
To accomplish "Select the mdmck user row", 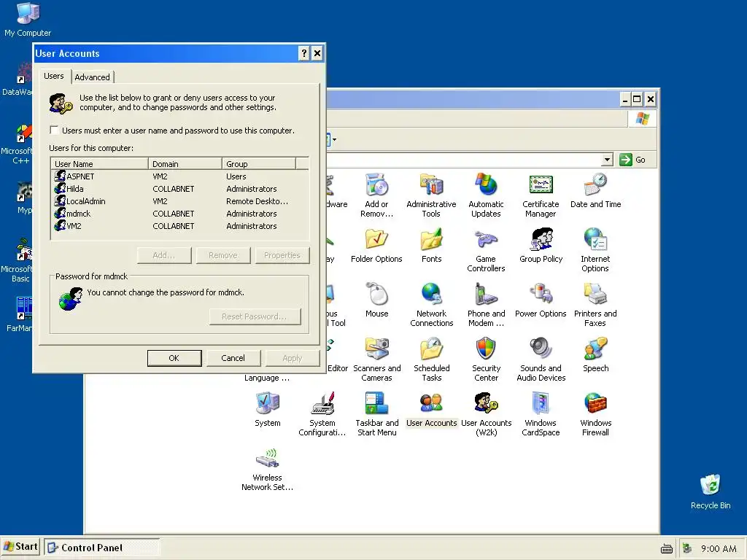I will (179, 214).
